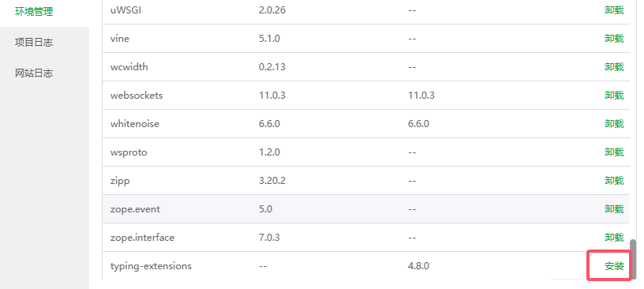Uninstall the whitenoise package
The width and height of the screenshot is (644, 289).
coord(614,124)
